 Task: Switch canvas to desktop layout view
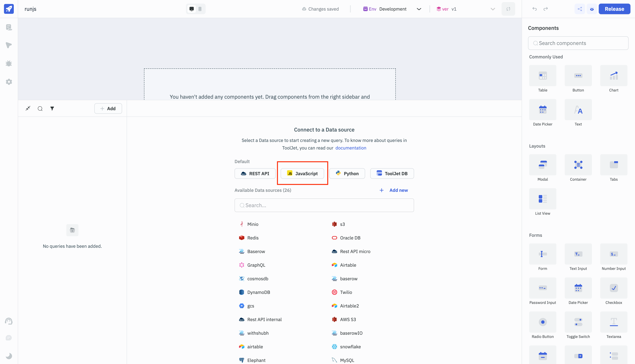coord(191,9)
